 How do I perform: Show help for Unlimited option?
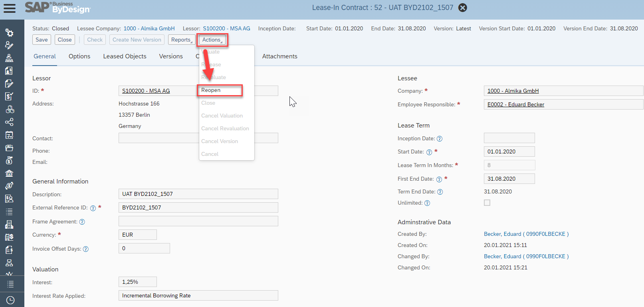tap(427, 203)
